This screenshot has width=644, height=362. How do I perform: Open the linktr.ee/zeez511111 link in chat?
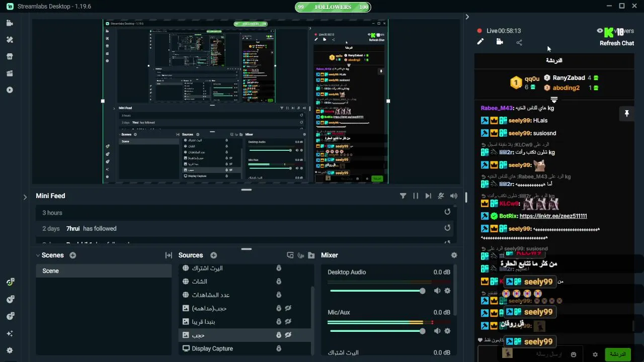coord(553,216)
